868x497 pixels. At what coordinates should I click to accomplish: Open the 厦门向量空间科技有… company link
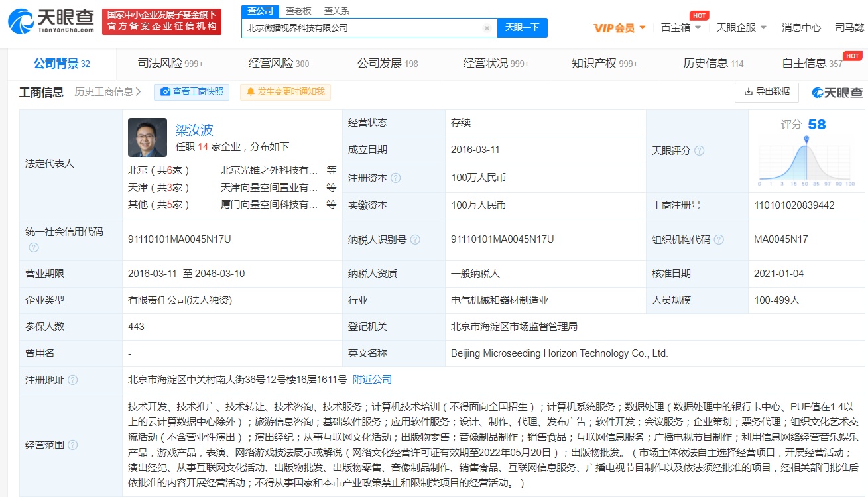coord(269,205)
